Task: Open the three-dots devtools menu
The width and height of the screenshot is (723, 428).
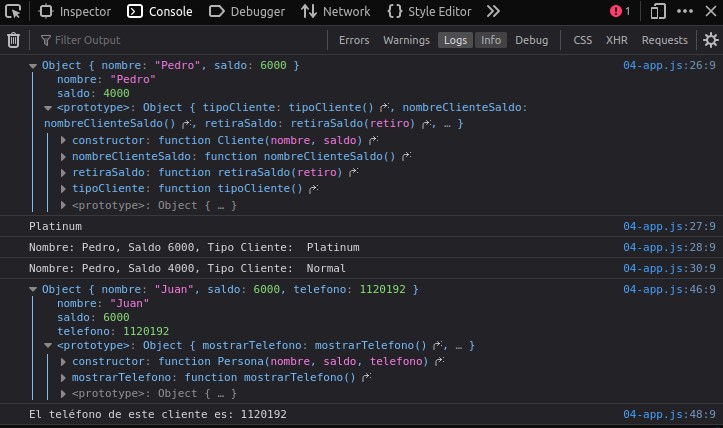Action: 685,11
